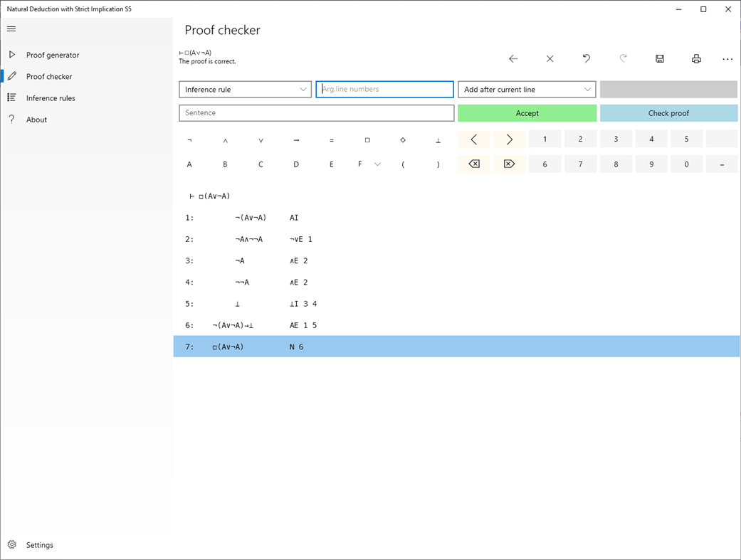Open the Inference rule dropdown
This screenshot has height=560, width=741.
(245, 89)
